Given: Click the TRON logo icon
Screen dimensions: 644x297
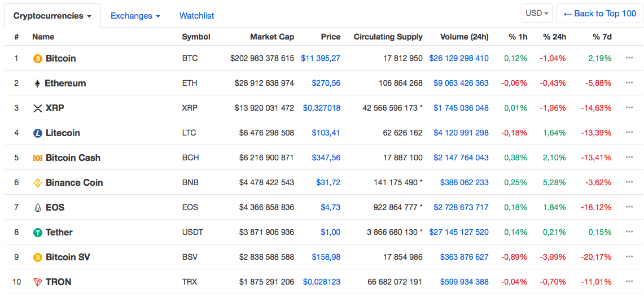Looking at the screenshot, I should pyautogui.click(x=38, y=282).
